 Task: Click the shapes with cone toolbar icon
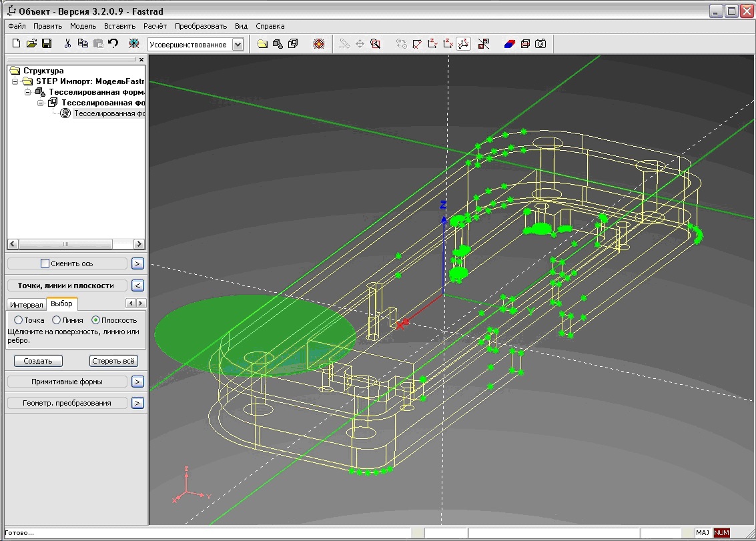pos(278,44)
